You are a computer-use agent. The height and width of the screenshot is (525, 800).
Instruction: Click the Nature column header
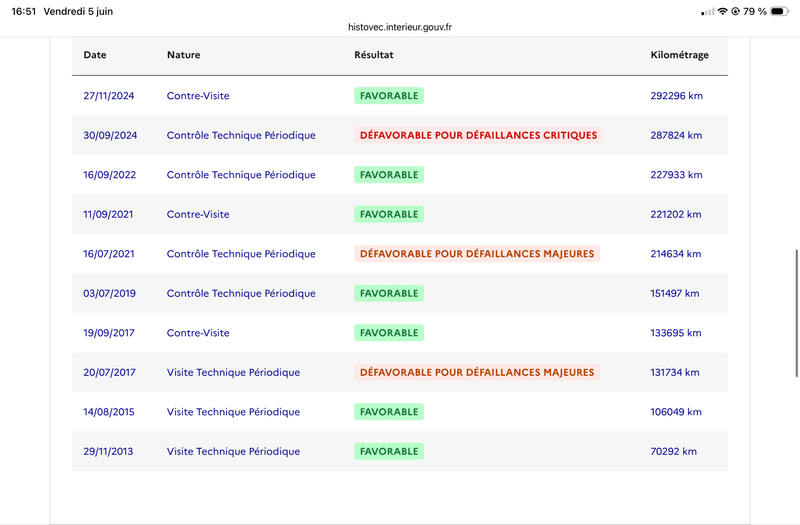click(183, 55)
